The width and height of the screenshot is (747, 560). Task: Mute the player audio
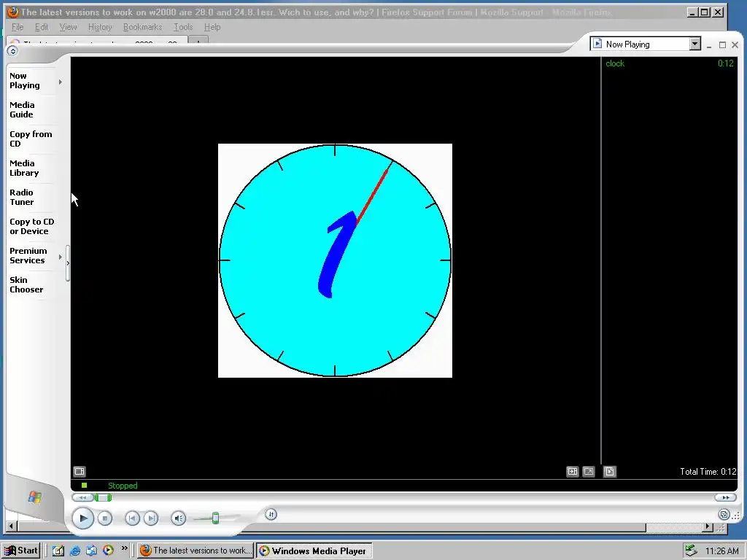click(x=178, y=518)
